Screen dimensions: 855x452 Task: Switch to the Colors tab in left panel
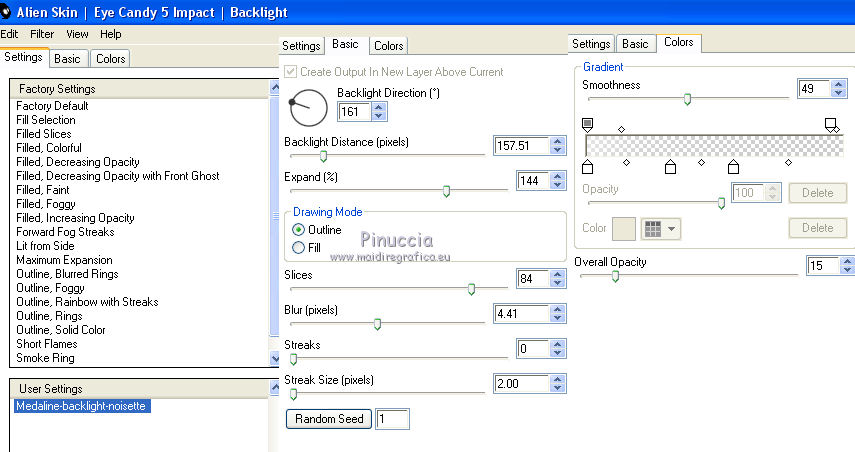pyautogui.click(x=111, y=59)
